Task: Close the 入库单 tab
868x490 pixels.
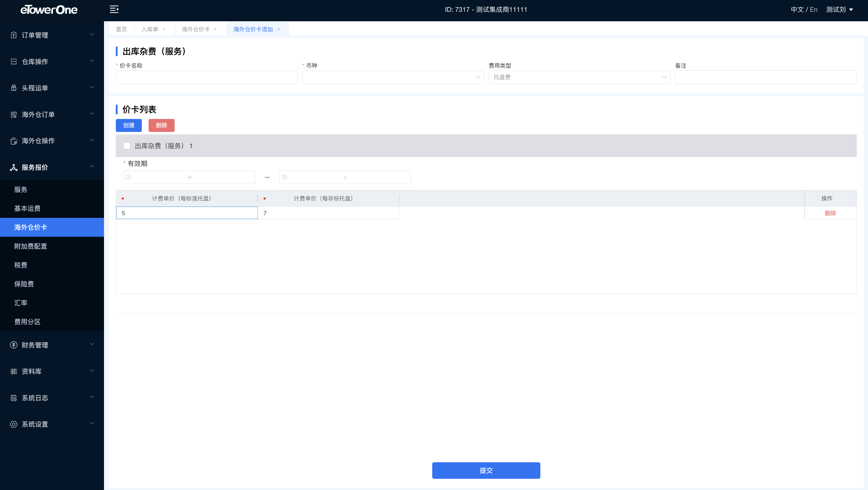Action: tap(164, 29)
